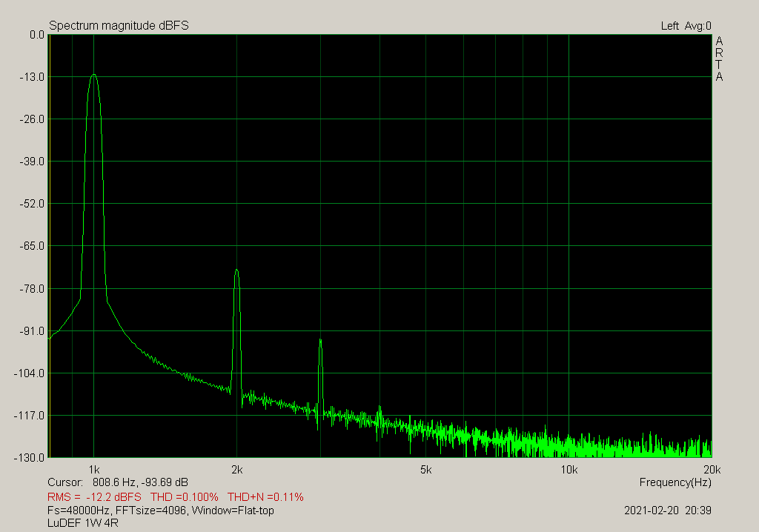Screen dimensions: 759x532
Task: Click the timestamp '2021-02-20 20:39'
Action: coord(668,511)
